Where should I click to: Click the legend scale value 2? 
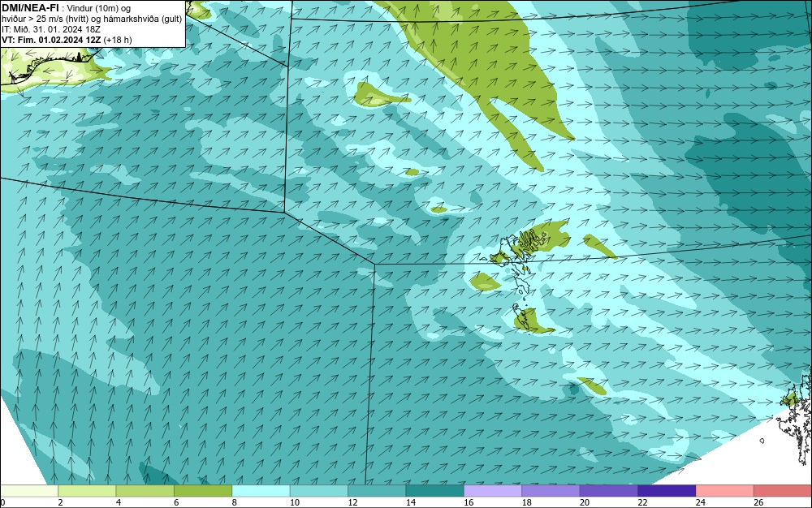[60, 502]
